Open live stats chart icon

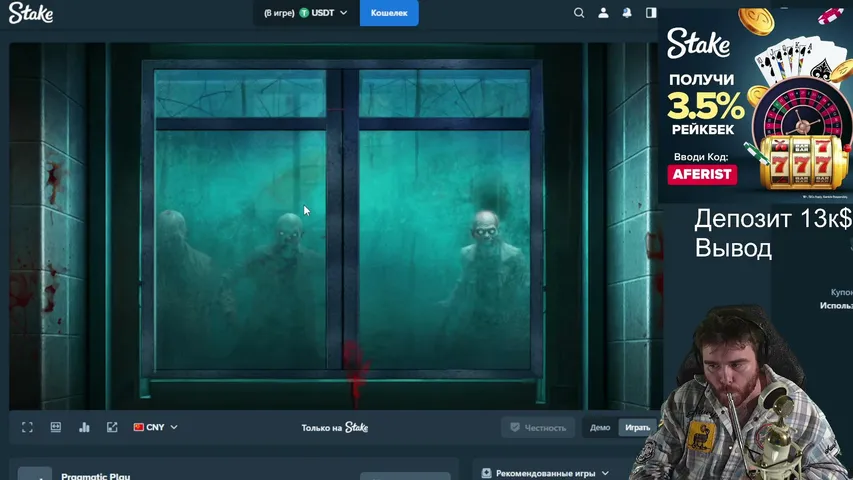[x=84, y=427]
